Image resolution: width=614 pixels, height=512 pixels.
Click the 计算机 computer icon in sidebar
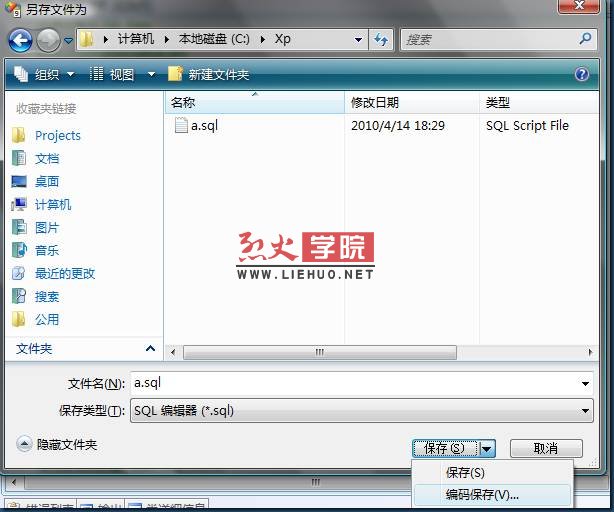point(18,204)
